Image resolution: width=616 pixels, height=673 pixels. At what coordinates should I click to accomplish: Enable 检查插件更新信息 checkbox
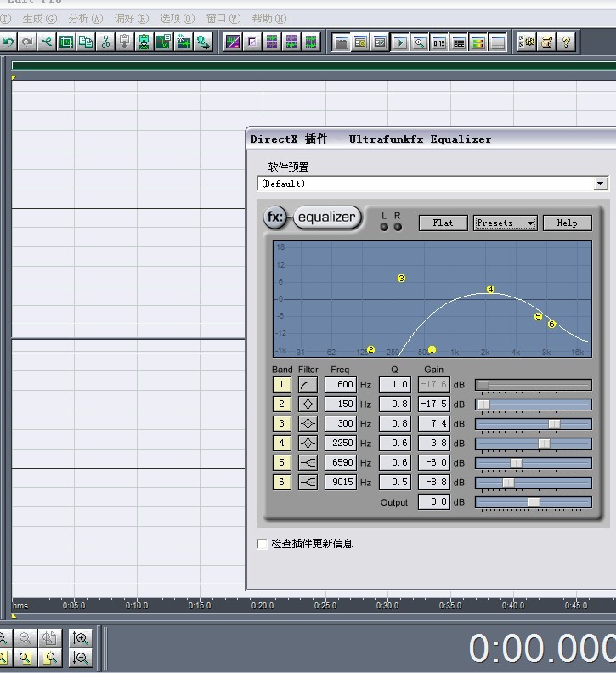click(x=262, y=544)
